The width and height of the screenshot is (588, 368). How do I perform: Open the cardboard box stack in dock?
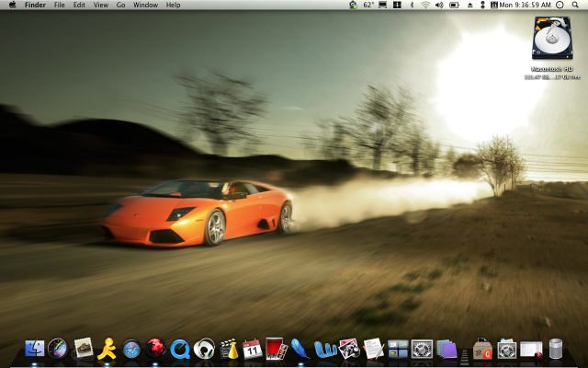(x=482, y=349)
